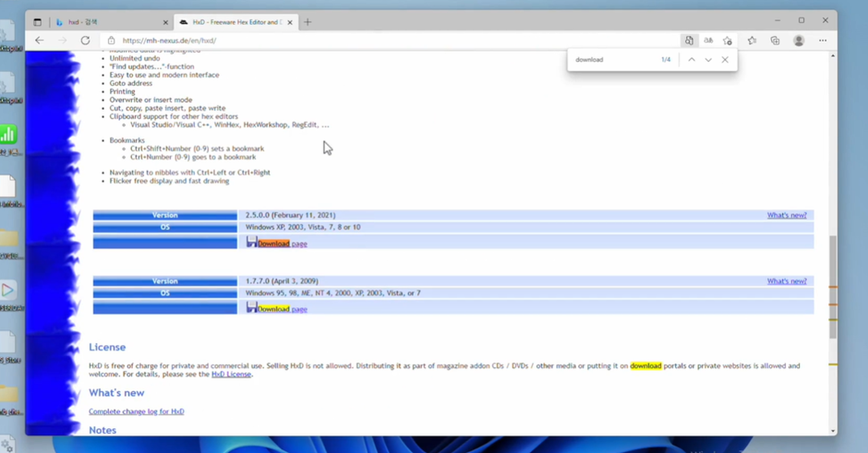868x453 pixels.
Task: Click the address bar URL
Action: click(169, 41)
